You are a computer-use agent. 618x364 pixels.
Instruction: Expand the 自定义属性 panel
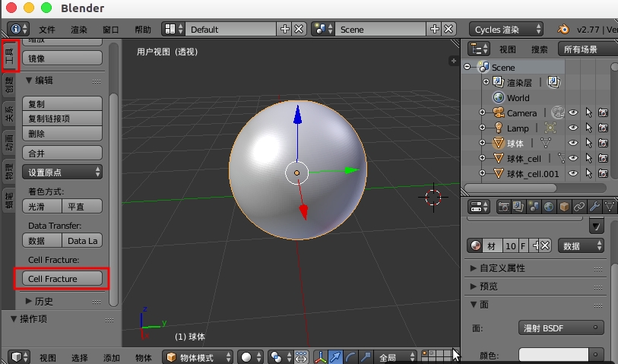[498, 268]
